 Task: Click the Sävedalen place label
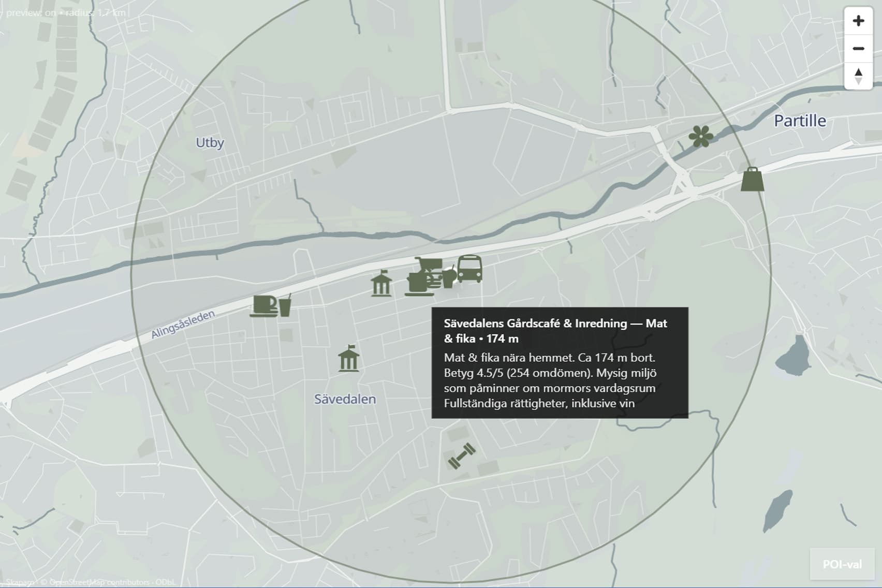point(345,399)
